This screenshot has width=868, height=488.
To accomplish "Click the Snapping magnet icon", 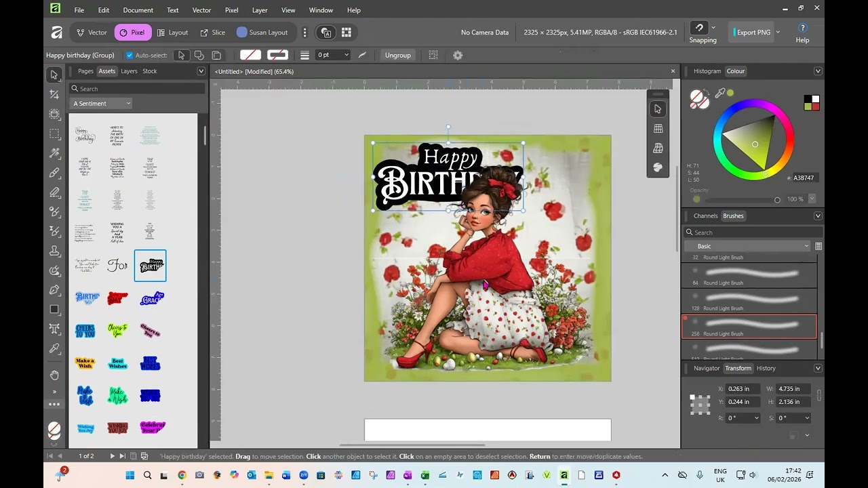I will coord(699,28).
